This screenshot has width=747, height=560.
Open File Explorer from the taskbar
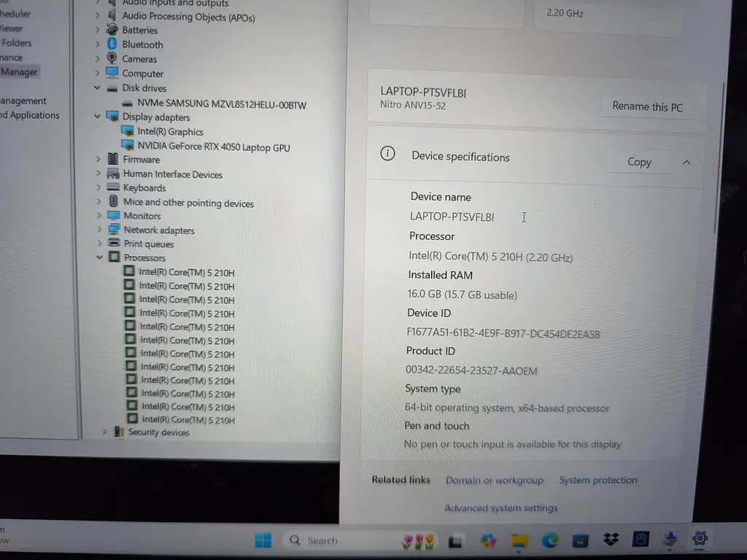[x=519, y=540]
